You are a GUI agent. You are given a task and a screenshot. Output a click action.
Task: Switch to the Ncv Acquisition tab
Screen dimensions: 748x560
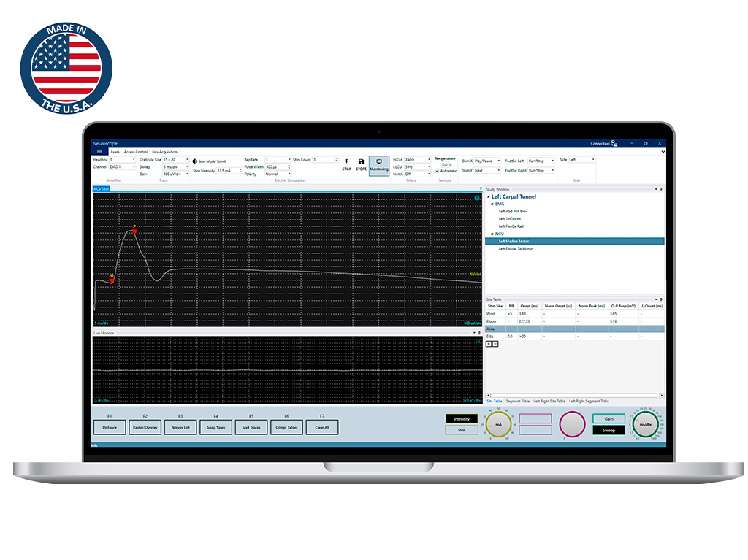[x=164, y=152]
